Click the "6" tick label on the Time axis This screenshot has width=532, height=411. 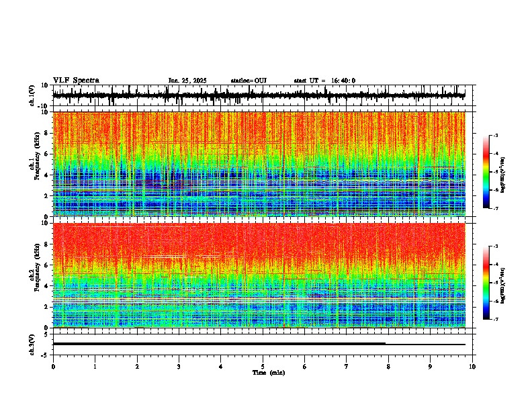click(305, 367)
